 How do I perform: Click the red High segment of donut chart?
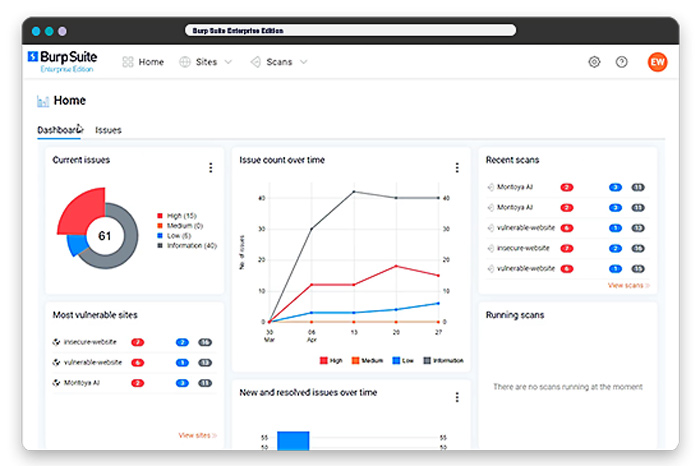click(x=79, y=210)
